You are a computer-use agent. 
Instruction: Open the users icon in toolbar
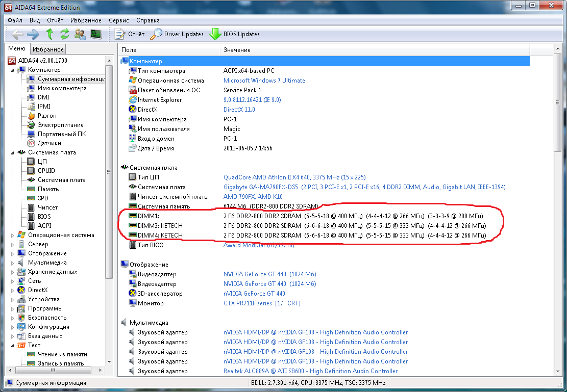tap(80, 34)
